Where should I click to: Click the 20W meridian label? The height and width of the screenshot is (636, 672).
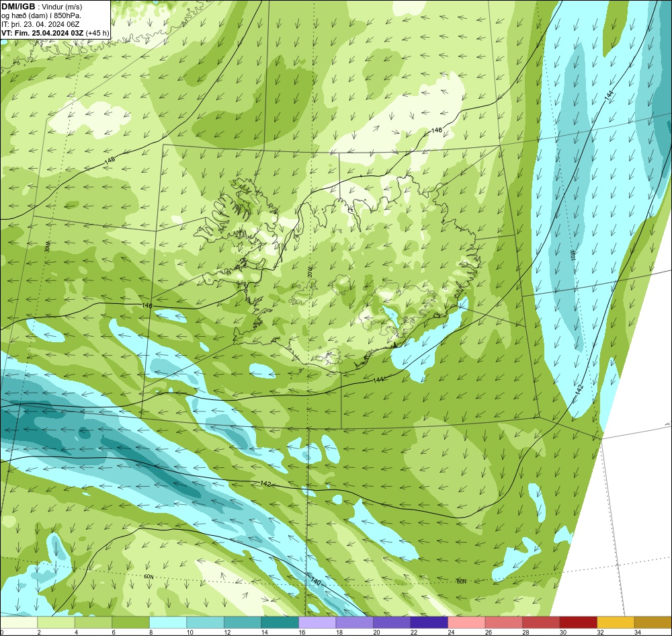pyautogui.click(x=309, y=271)
